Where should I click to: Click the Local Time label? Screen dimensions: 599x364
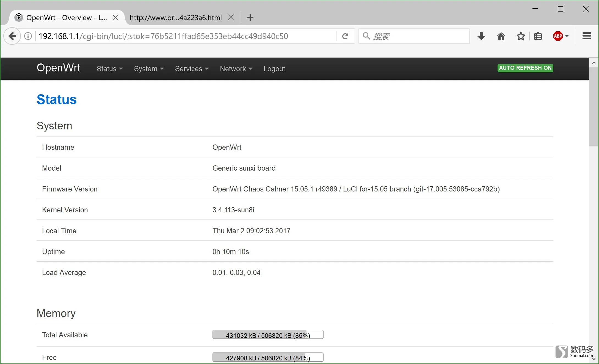point(59,231)
